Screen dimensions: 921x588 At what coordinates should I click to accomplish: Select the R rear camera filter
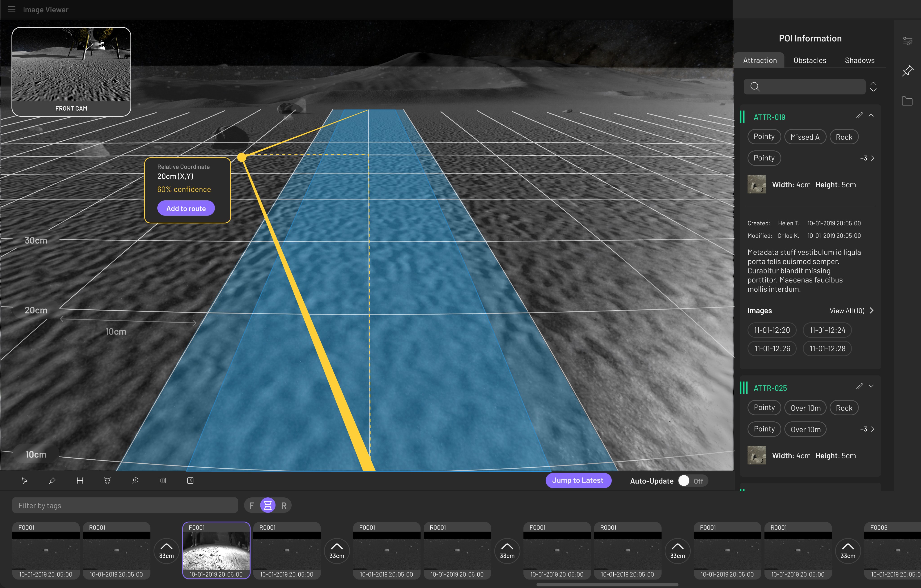click(x=284, y=506)
